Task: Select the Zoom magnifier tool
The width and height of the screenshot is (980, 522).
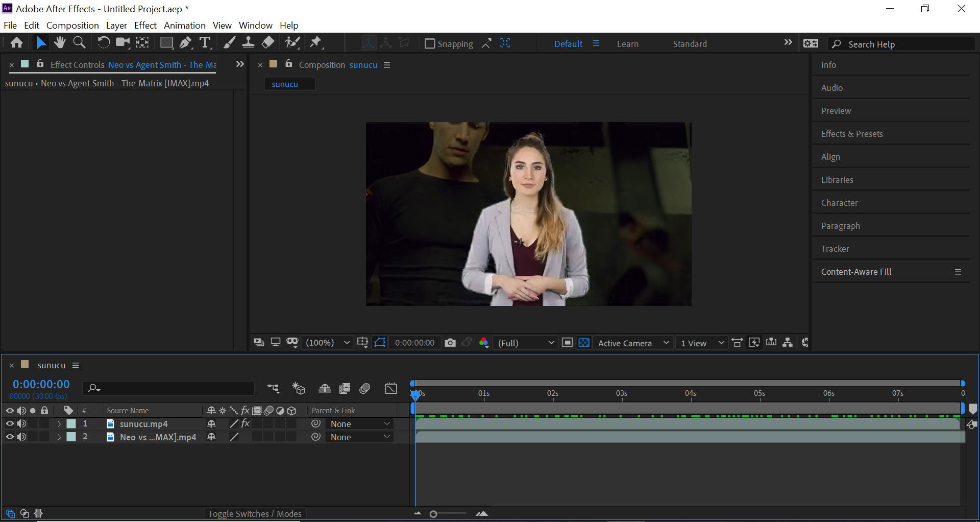Action: point(79,43)
